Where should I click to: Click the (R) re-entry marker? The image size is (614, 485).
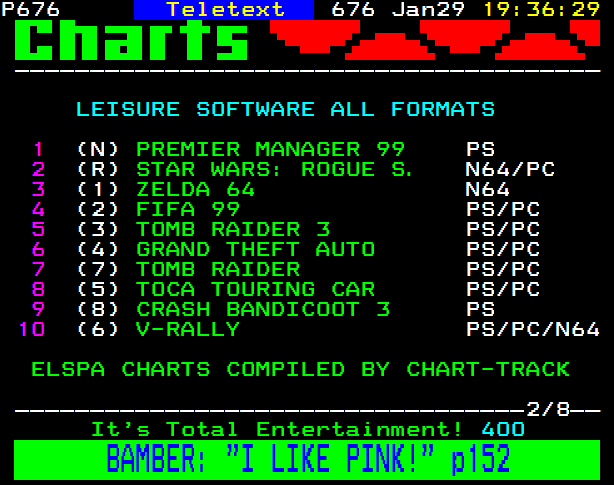(x=98, y=169)
